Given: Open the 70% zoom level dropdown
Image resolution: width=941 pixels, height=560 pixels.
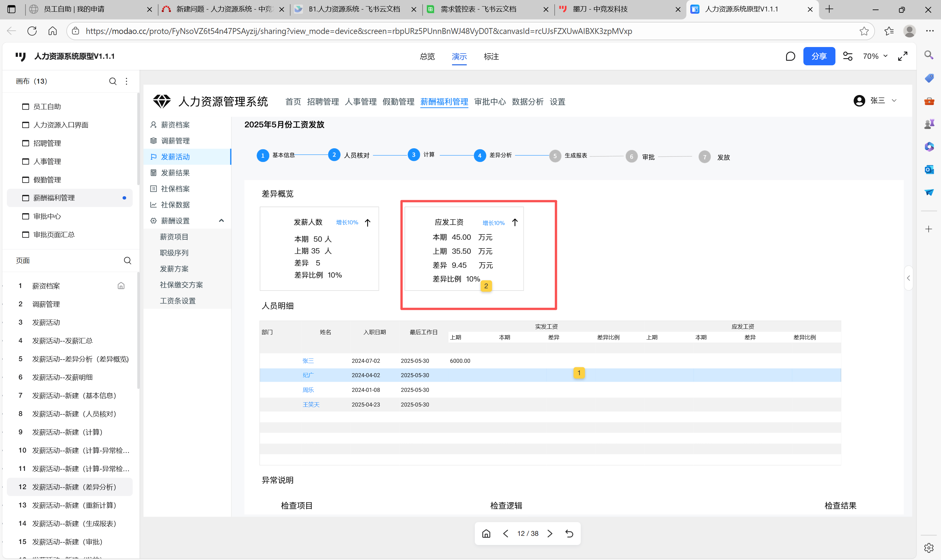Looking at the screenshot, I should (875, 56).
